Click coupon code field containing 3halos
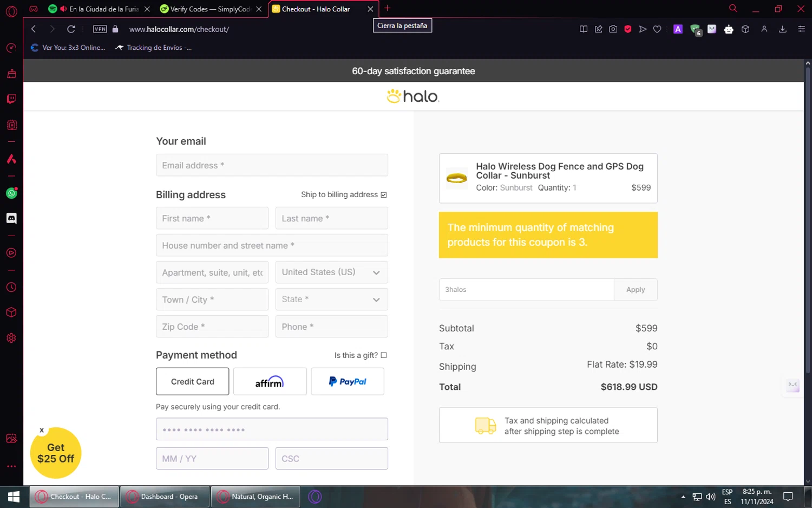812x508 pixels. (x=526, y=290)
